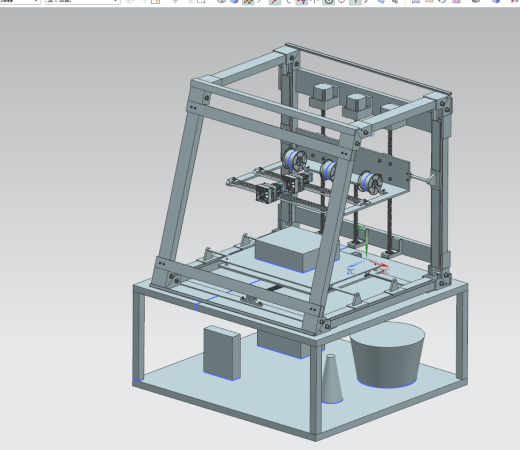Click the red-bordered toolbar icon near the combo boxes
Image resolution: width=520 pixels, height=450 pixels.
coord(156,1)
